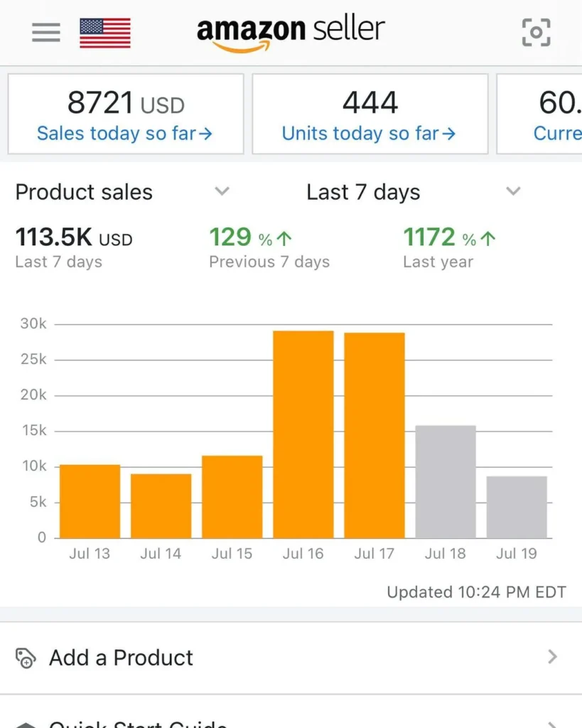The height and width of the screenshot is (728, 582).
Task: Select the Jul 16 sales bar
Action: [x=303, y=434]
